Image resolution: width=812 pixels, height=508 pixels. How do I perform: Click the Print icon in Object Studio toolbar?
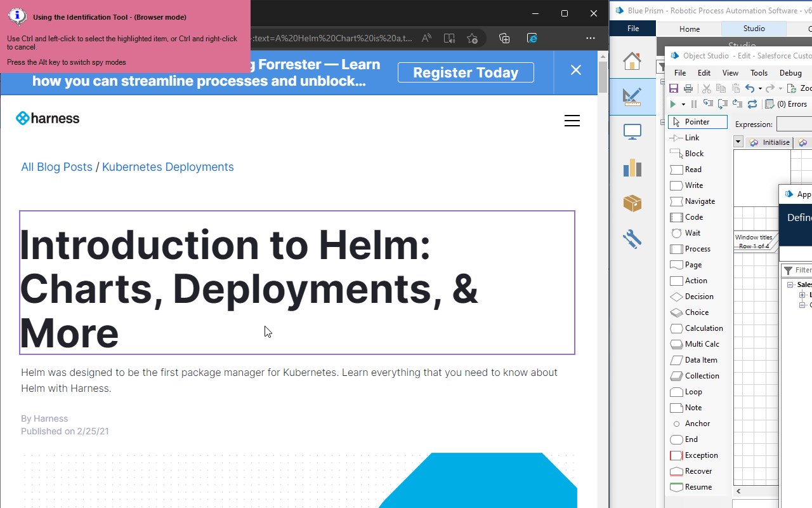(688, 89)
